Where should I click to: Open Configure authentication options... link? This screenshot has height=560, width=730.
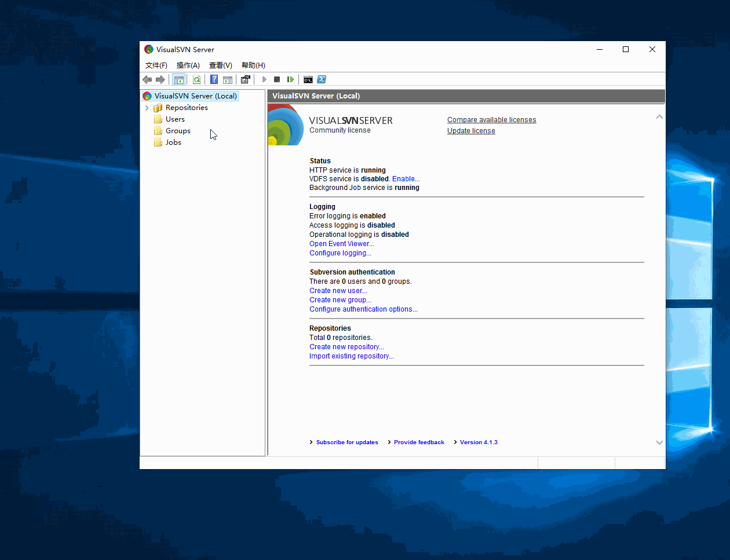pyautogui.click(x=363, y=309)
